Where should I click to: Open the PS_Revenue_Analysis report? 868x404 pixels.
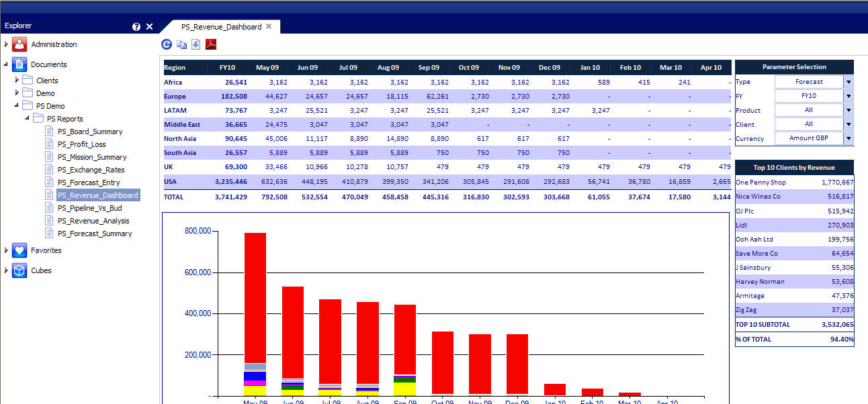93,221
